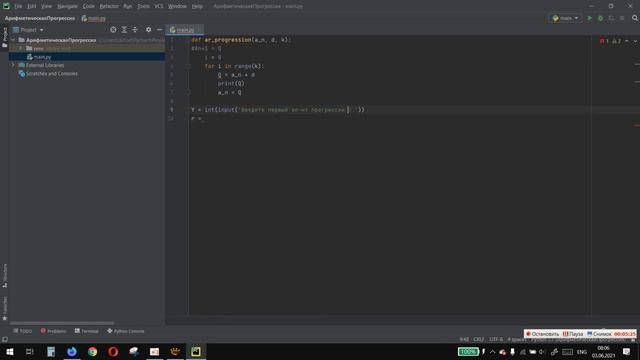The image size is (640, 360).
Task: Collapse all items in Project panel
Action: [x=135, y=30]
